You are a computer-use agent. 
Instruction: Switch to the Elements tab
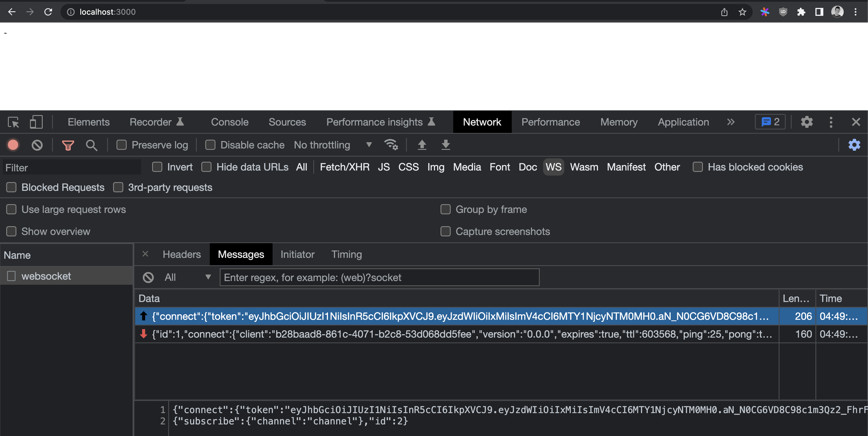click(88, 122)
